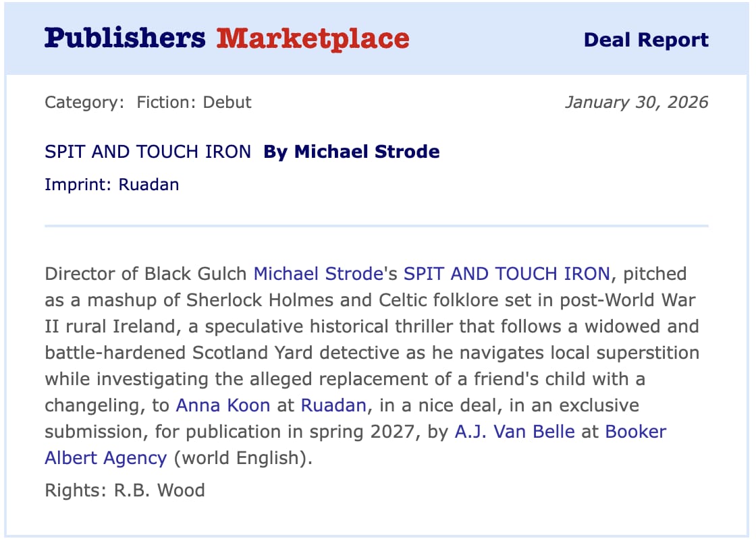
Task: Click the word Publishers in blue logo
Action: pyautogui.click(x=125, y=38)
